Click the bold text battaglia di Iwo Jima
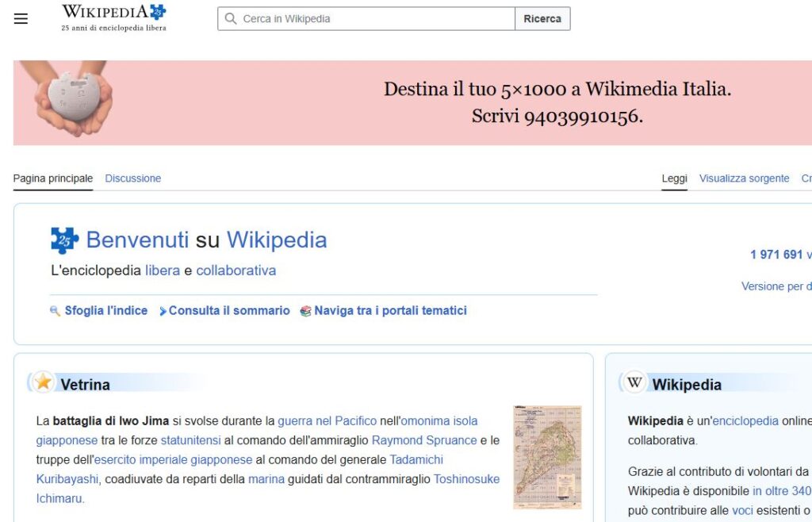This screenshot has height=522, width=812. coord(111,421)
